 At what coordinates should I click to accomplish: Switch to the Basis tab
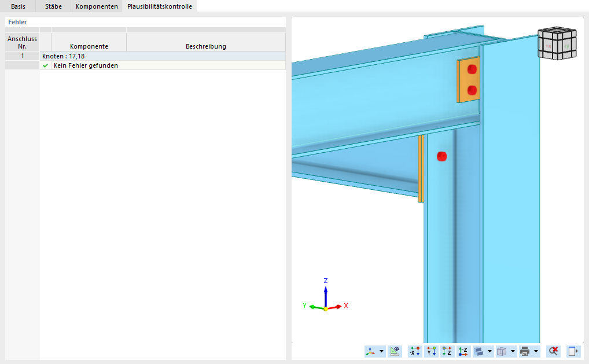pyautogui.click(x=18, y=6)
